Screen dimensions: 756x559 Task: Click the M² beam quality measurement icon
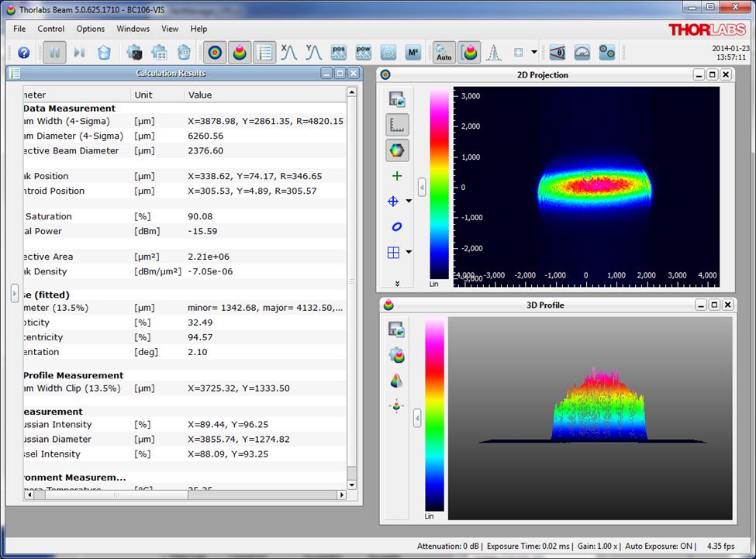point(413,53)
